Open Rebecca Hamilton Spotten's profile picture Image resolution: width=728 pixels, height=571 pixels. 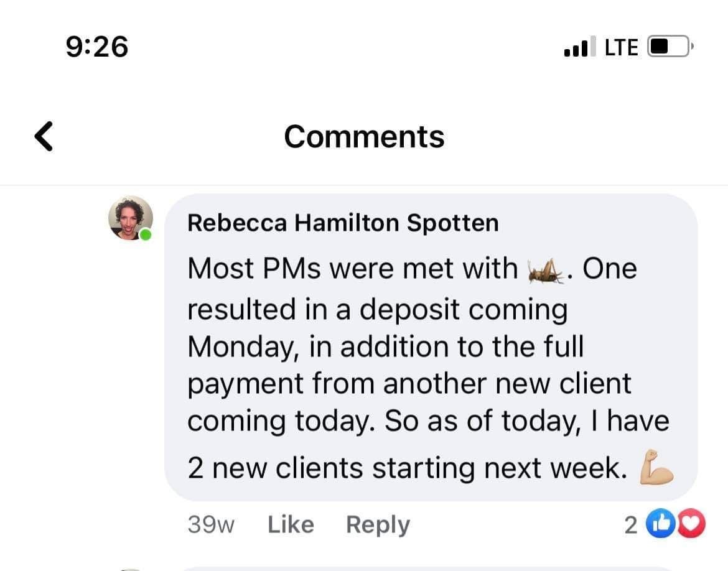[130, 218]
